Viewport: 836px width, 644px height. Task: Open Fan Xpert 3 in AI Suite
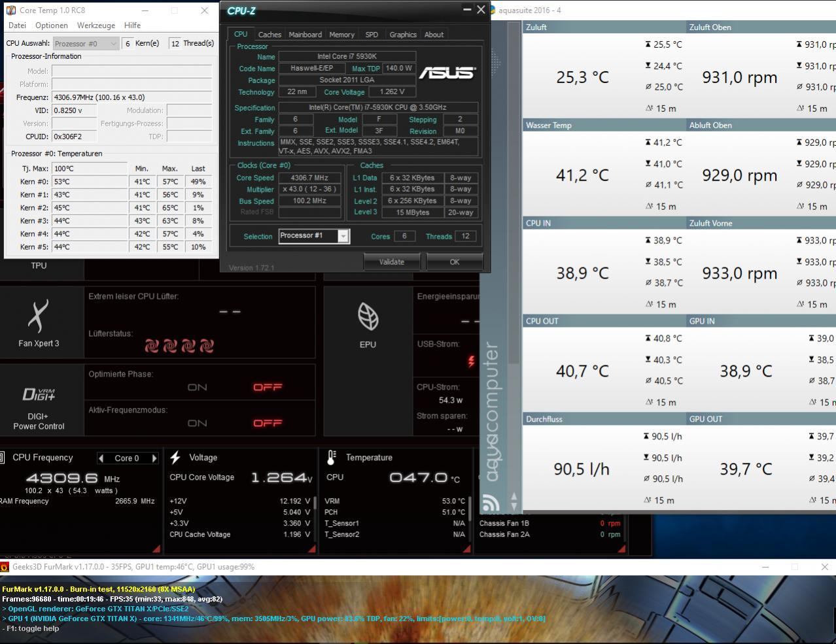(x=39, y=324)
